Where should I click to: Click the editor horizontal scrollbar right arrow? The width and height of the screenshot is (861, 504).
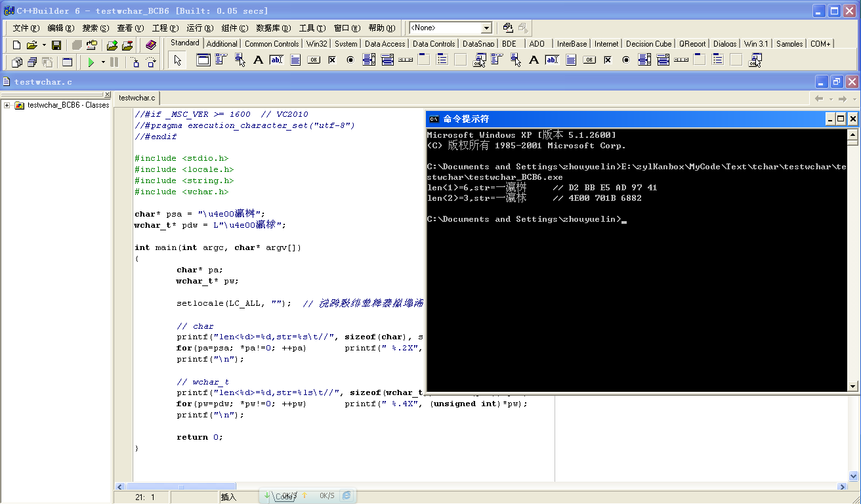tap(843, 486)
